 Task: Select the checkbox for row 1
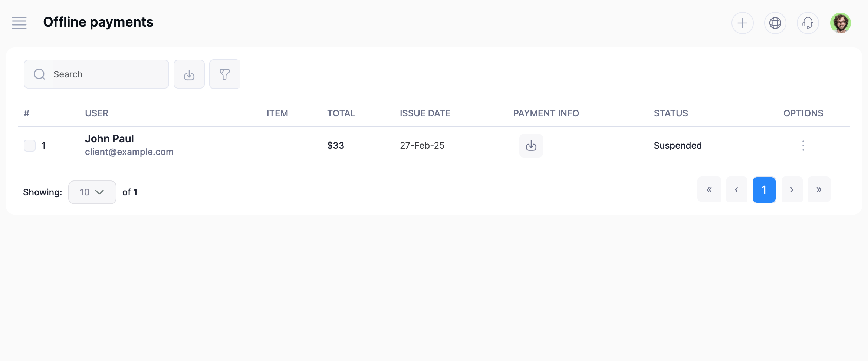[30, 146]
